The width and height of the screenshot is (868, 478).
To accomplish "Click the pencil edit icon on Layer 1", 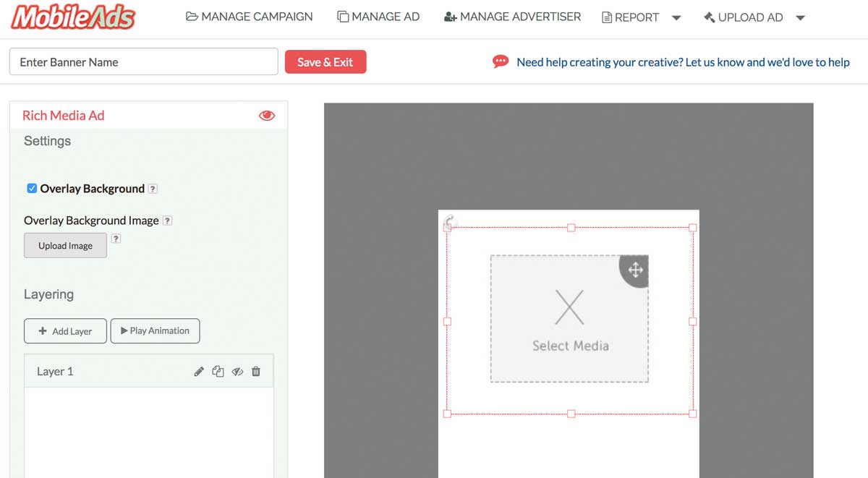I will (199, 372).
